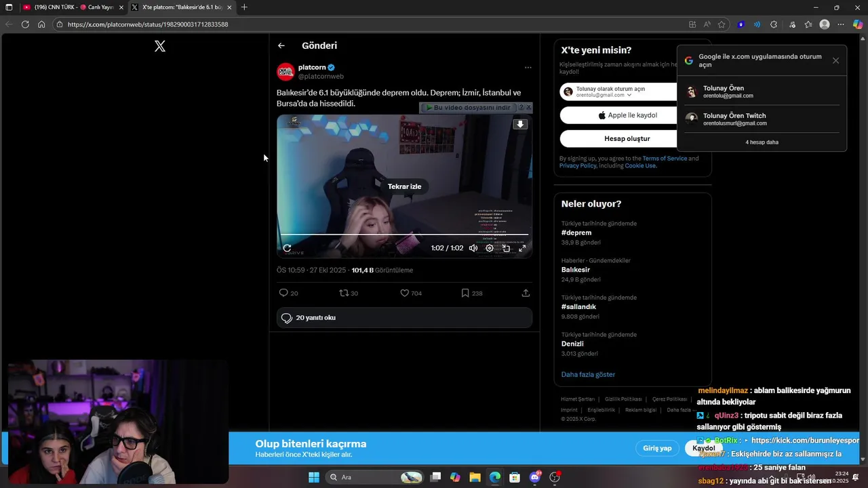Open the @platcornweb handle link
Viewport: 868px width, 488px height.
coord(321,77)
